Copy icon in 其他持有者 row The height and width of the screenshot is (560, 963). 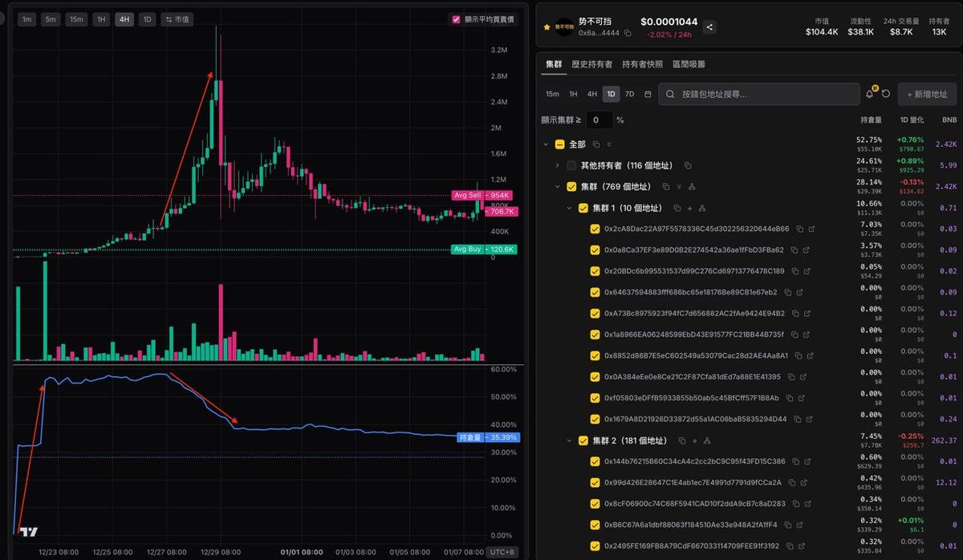tap(688, 165)
